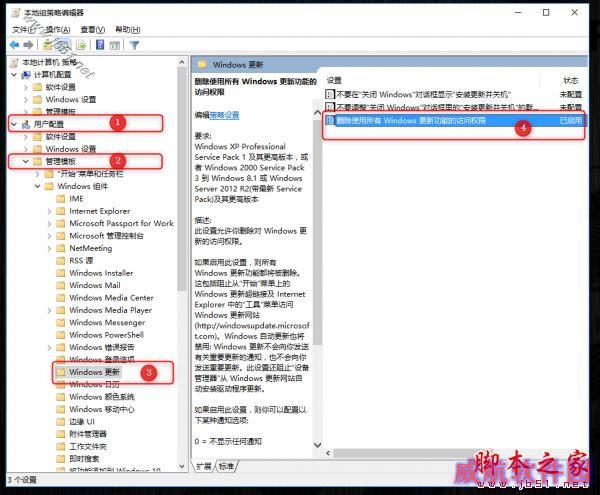Collapse 管理模板 chevron under 用户配置

(x=26, y=161)
